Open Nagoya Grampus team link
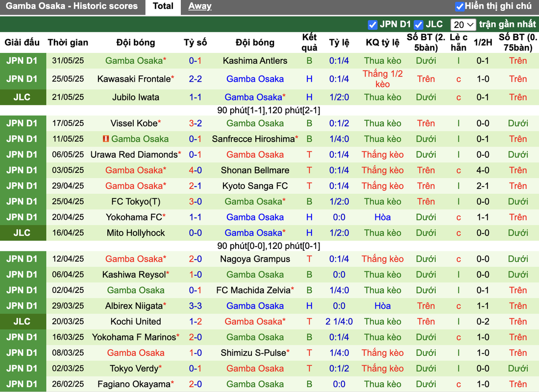539x392 pixels. point(255,259)
